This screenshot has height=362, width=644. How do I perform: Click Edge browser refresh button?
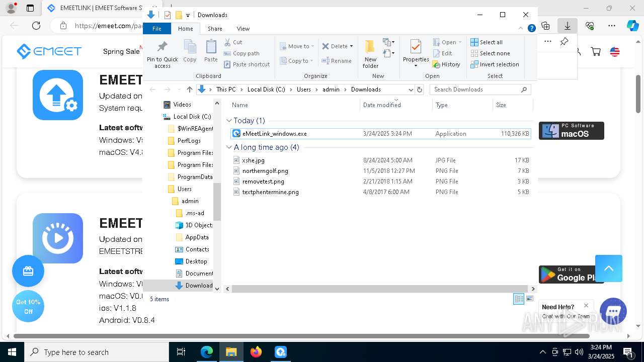click(36, 26)
